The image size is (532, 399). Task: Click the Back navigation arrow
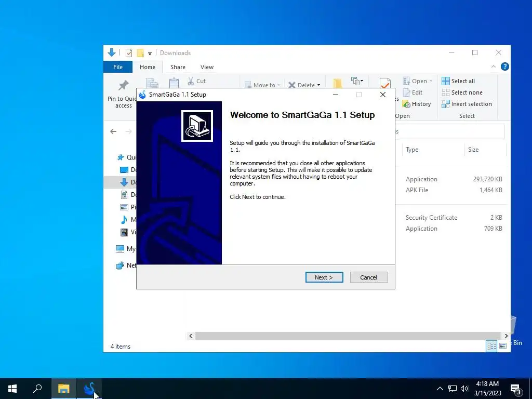pyautogui.click(x=113, y=131)
